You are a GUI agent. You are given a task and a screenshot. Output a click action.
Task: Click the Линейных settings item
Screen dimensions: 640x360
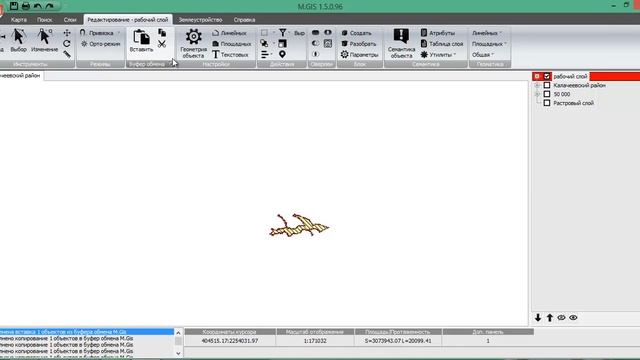[229, 33]
